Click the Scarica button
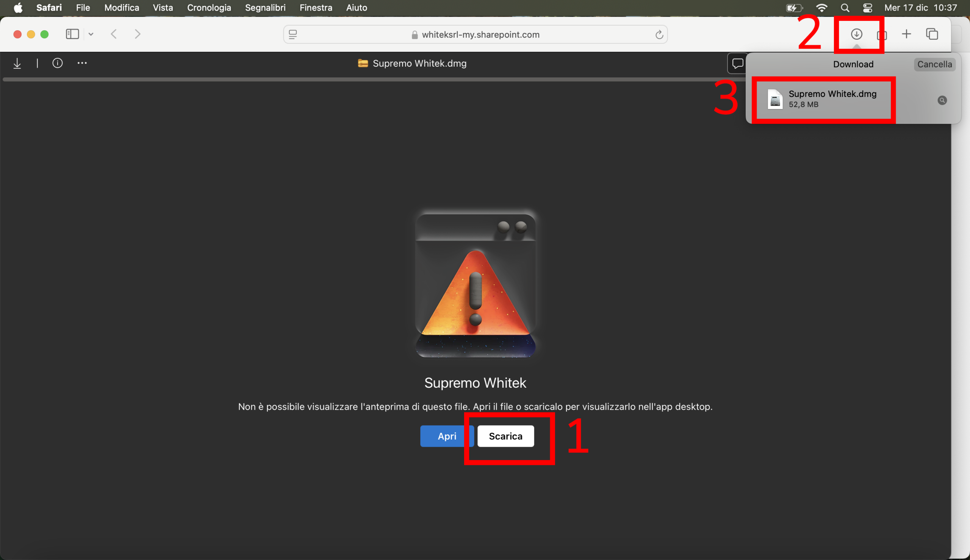Image resolution: width=970 pixels, height=560 pixels. 505,436
